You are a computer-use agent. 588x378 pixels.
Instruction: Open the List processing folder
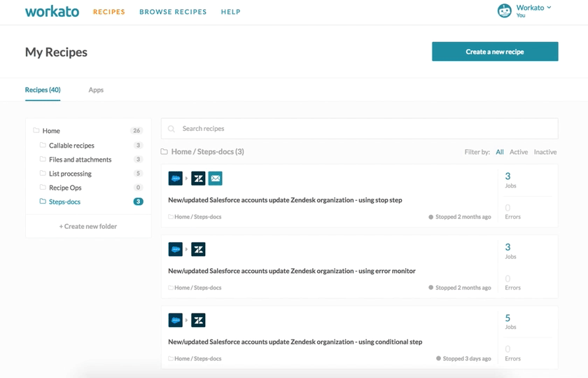(x=70, y=174)
